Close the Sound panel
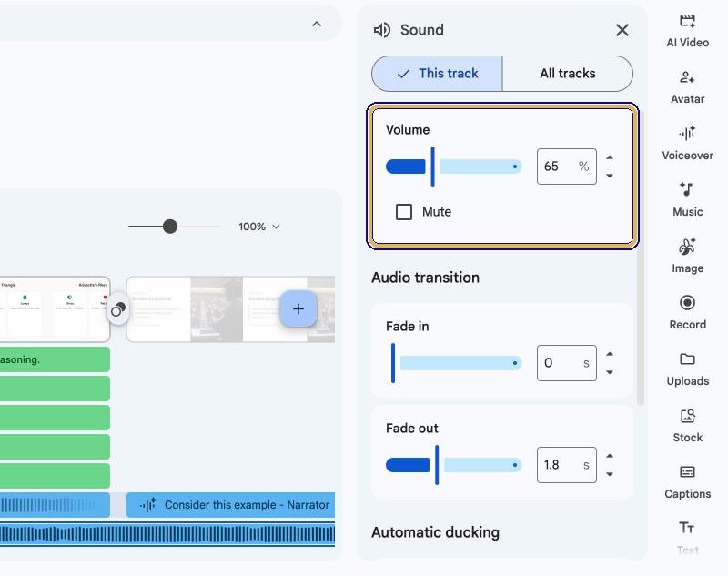Viewport: 728px width, 576px height. coord(622,30)
